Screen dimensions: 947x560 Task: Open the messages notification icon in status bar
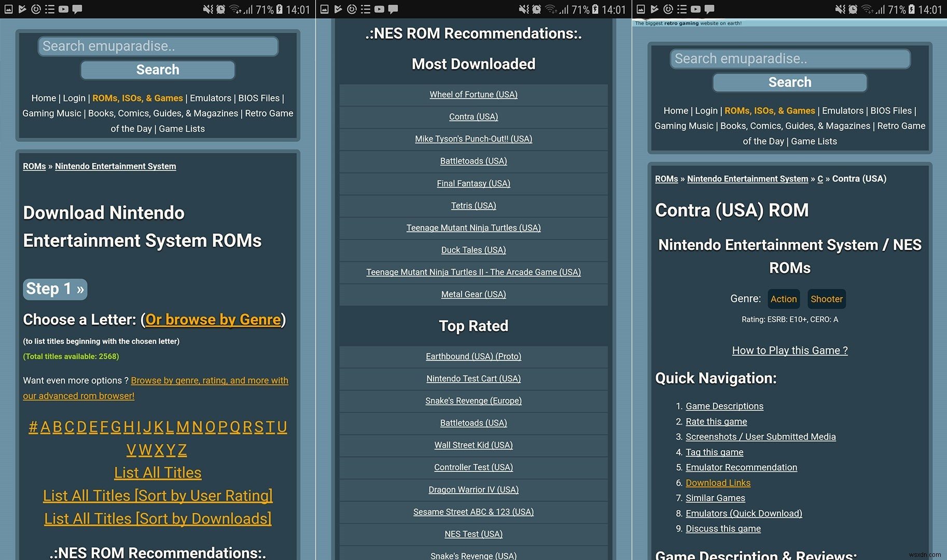tap(77, 9)
